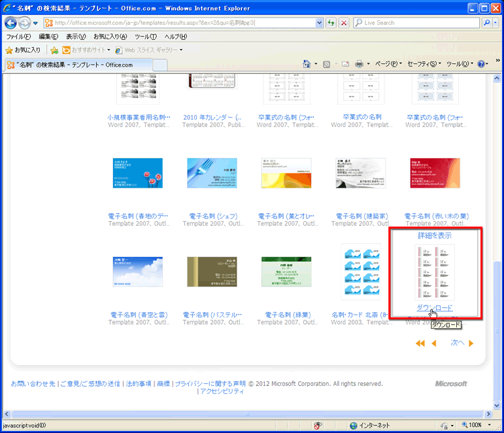The width and height of the screenshot is (504, 433).
Task: Open the 電子名刺 (シェフ) link
Action: click(x=213, y=216)
